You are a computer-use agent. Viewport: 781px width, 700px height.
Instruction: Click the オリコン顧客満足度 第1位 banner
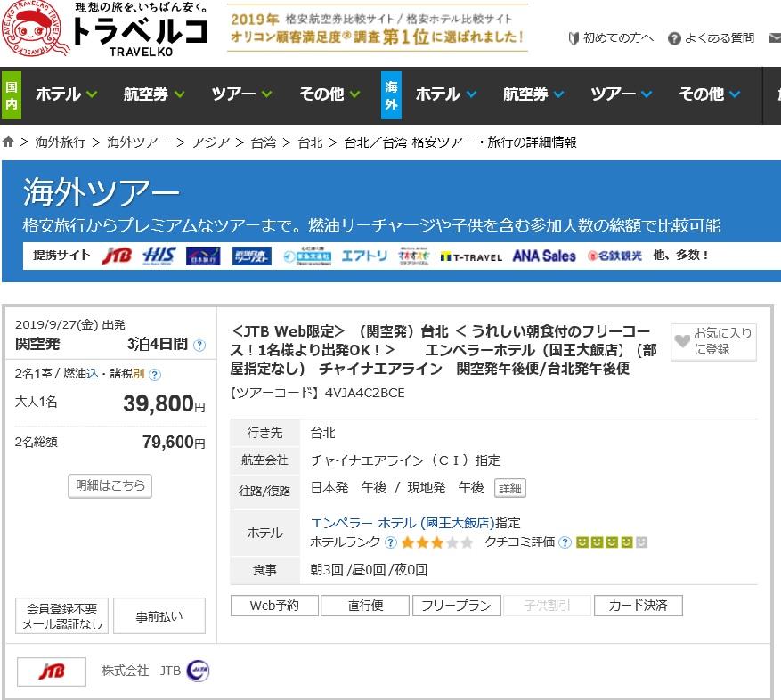(x=377, y=28)
